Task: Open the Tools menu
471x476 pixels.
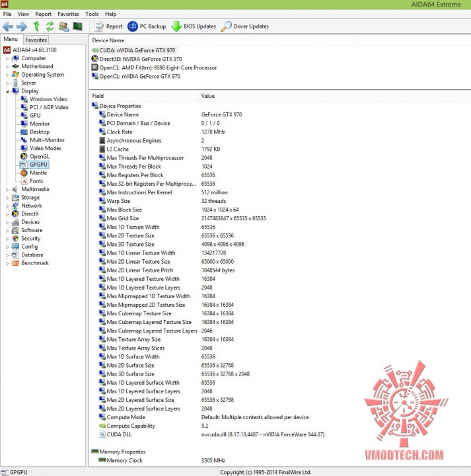Action: [92, 14]
